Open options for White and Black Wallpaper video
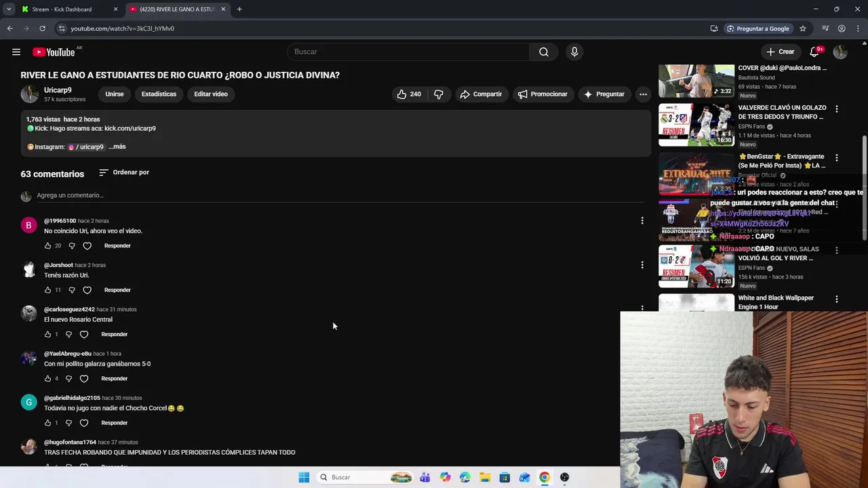This screenshot has width=868, height=488. pos(837,299)
